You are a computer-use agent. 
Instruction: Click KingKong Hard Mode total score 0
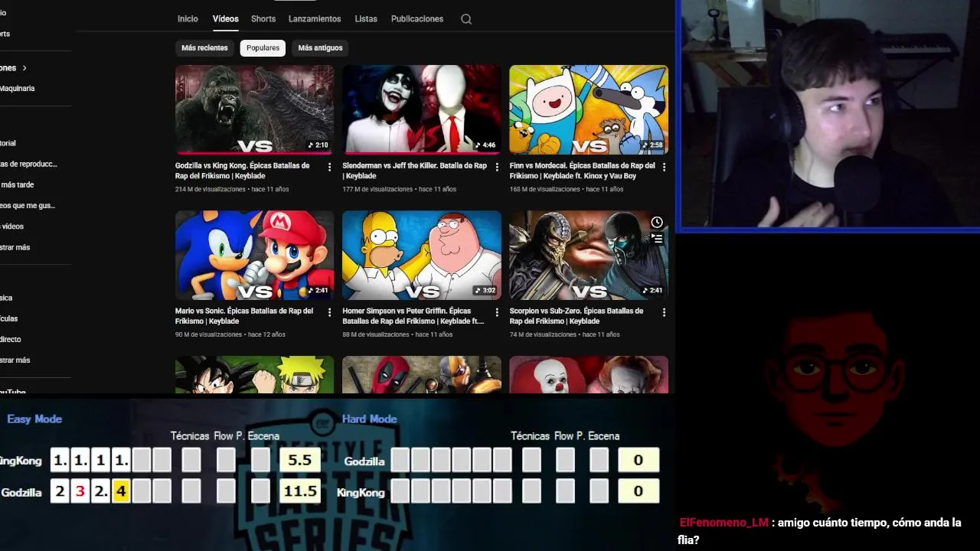pos(639,491)
